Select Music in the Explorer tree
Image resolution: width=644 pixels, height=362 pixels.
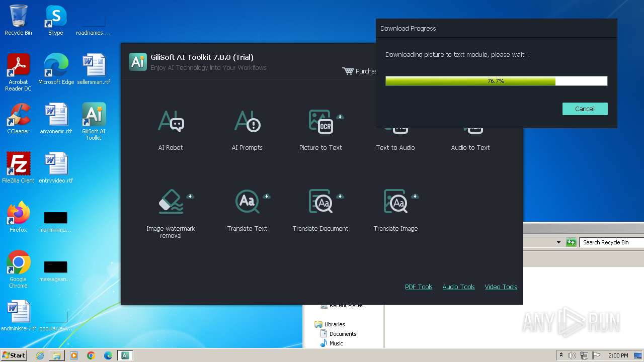332,343
